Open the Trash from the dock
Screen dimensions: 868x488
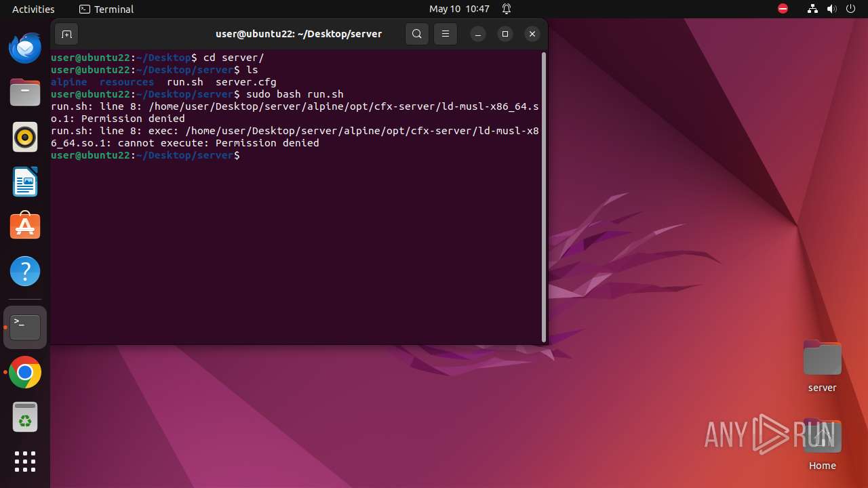[x=25, y=417]
